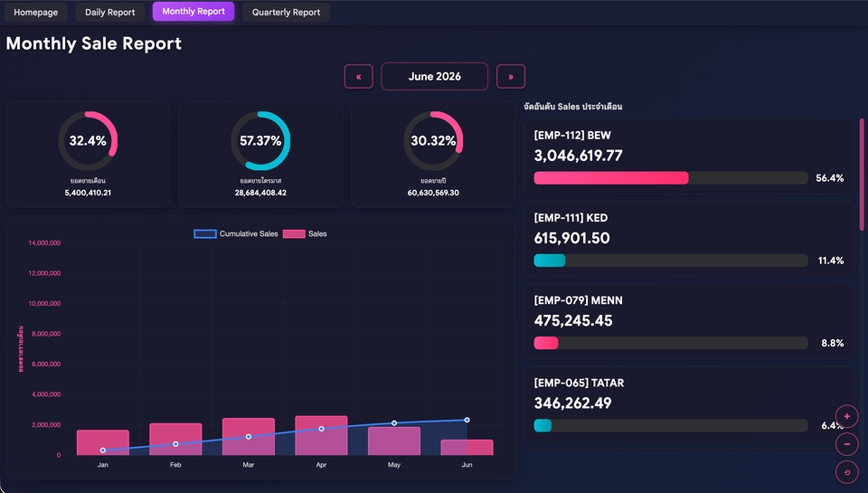This screenshot has height=493, width=868.
Task: Advance to next month with » button
Action: [510, 77]
